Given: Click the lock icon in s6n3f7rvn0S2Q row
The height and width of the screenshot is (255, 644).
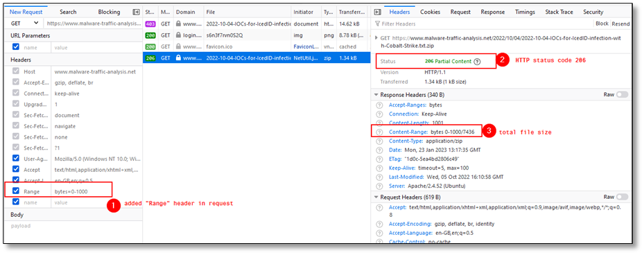Looking at the screenshot, I should [178, 35].
